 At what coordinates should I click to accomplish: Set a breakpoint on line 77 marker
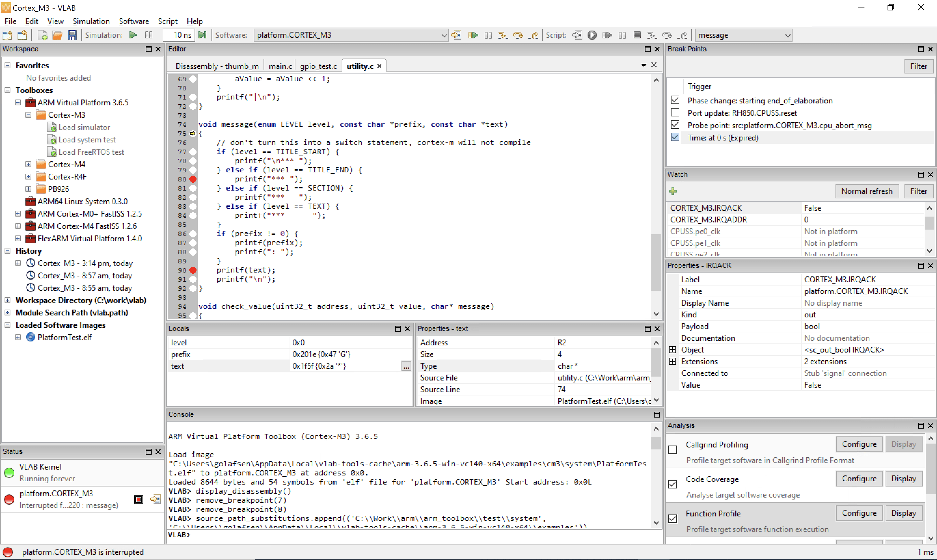(x=193, y=152)
